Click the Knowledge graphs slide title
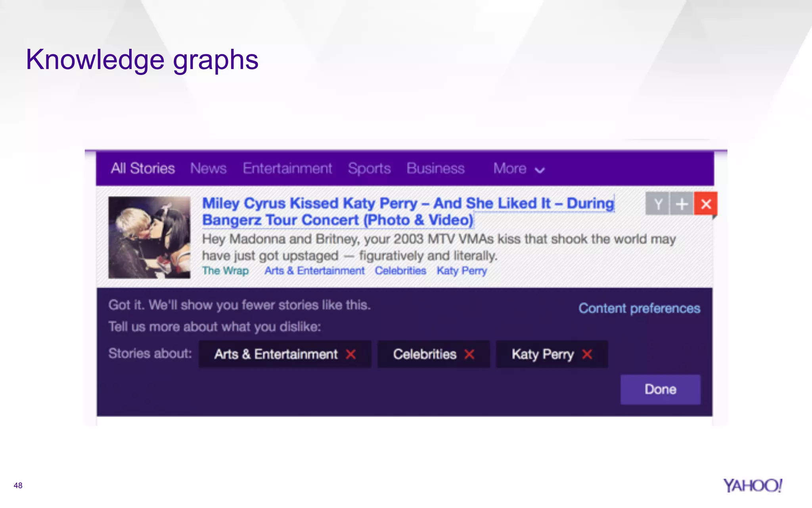 coord(142,60)
